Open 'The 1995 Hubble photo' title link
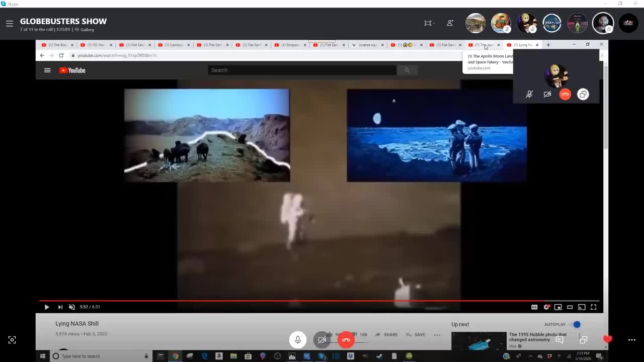 [x=537, y=337]
